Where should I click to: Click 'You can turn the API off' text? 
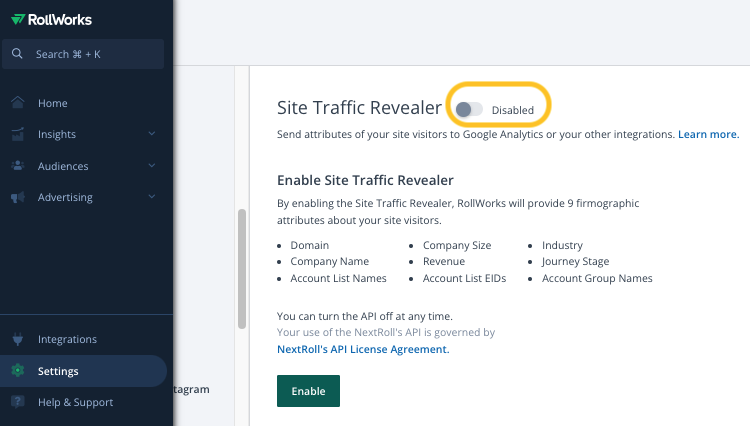(364, 316)
